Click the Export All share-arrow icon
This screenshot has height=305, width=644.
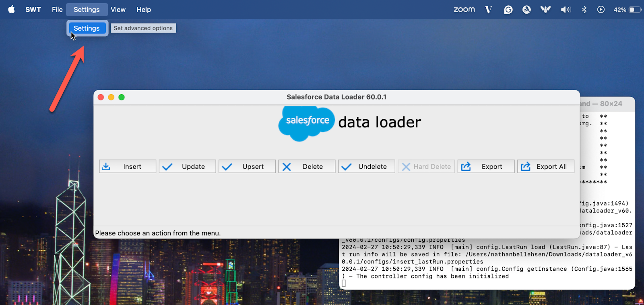pyautogui.click(x=525, y=166)
